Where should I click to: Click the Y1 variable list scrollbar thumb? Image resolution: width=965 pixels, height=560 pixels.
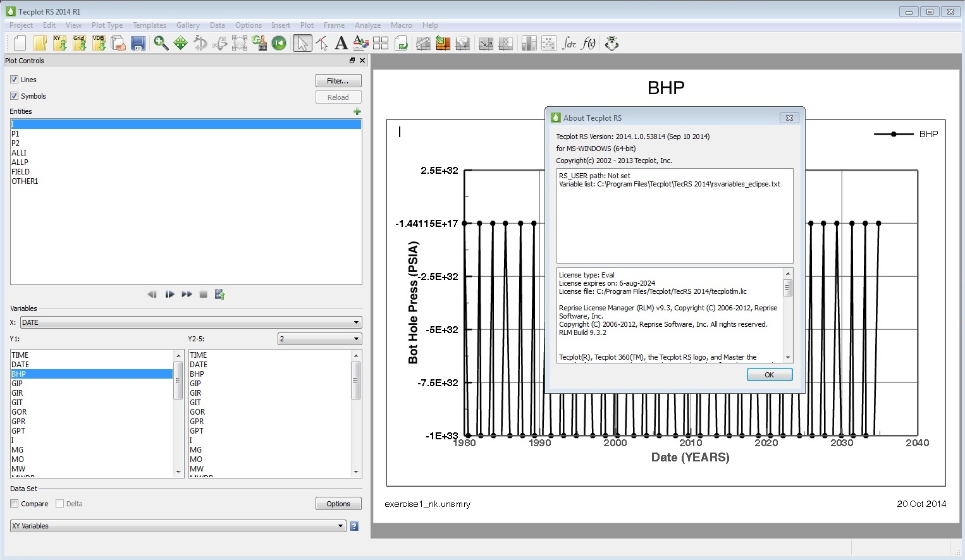pyautogui.click(x=178, y=380)
